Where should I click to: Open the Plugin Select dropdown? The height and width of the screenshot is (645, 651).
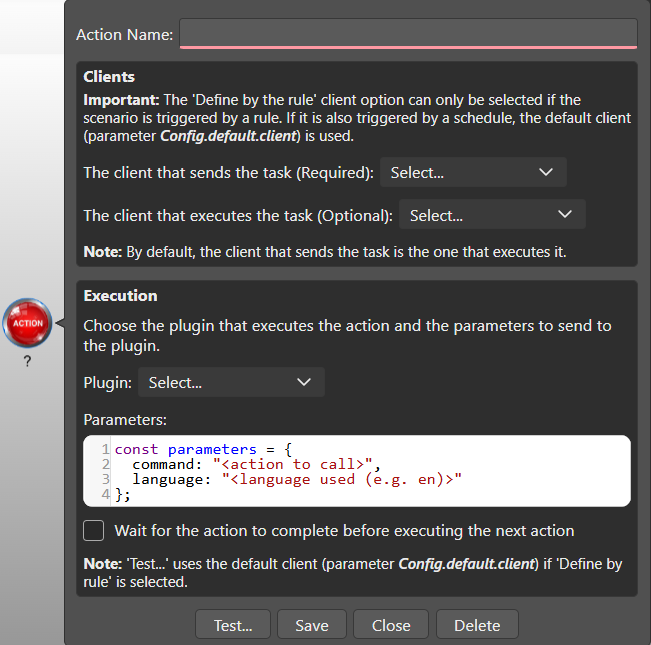[231, 382]
